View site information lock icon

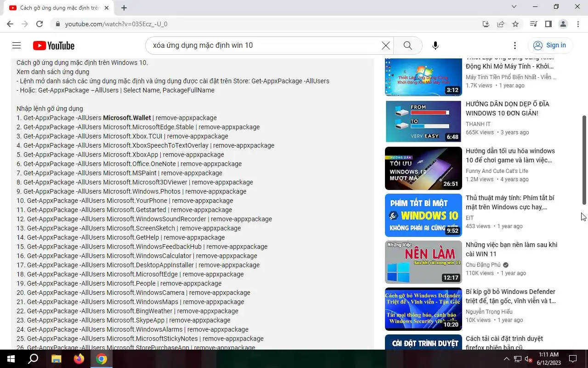coord(58,24)
